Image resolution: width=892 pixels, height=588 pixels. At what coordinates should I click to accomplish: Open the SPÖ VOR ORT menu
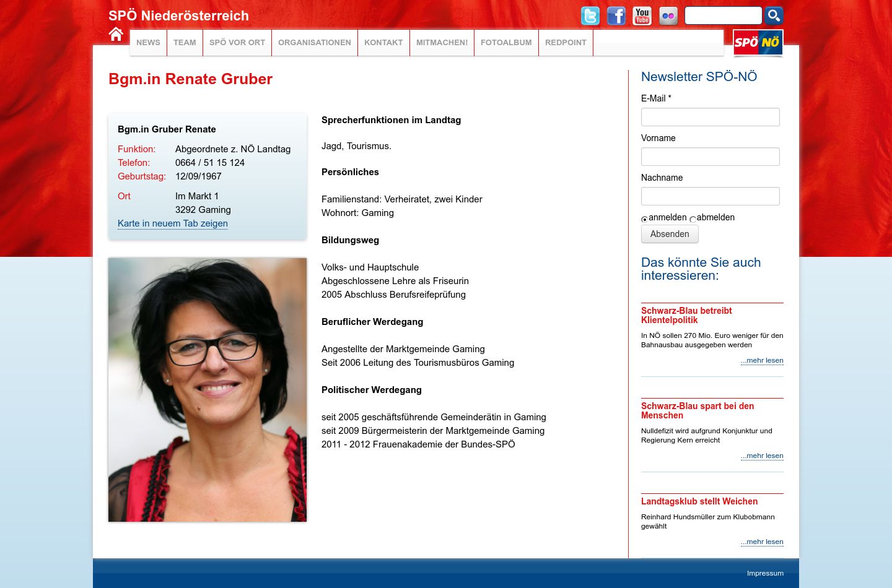point(237,43)
